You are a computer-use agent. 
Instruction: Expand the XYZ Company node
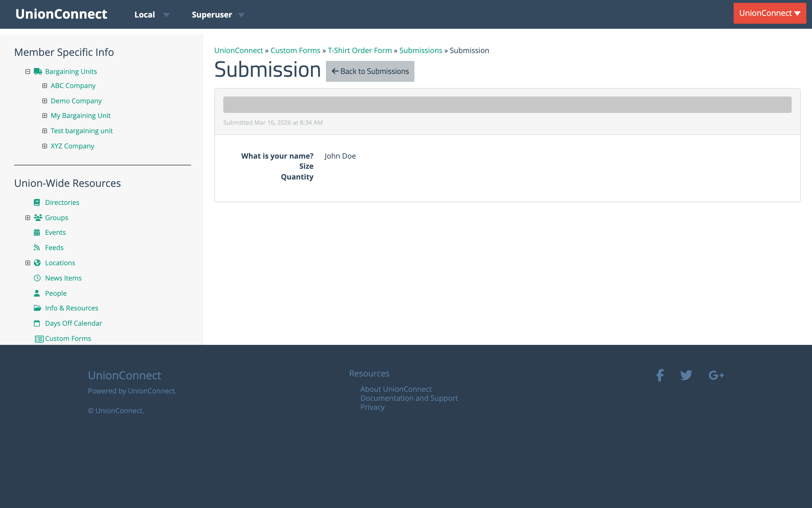click(45, 146)
